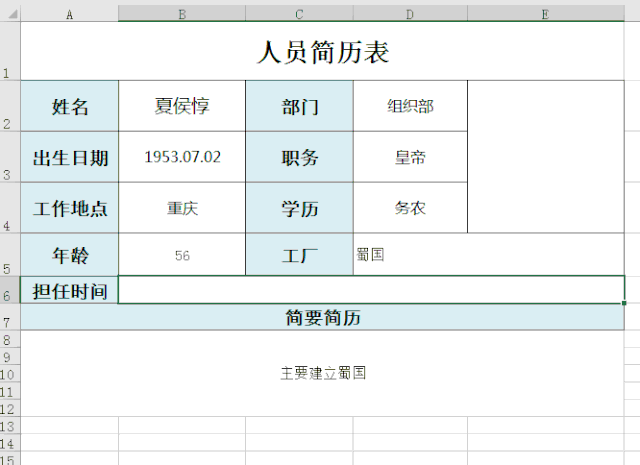Screen dimensions: 640x465
Task: Select row 2 header
Action: [x=10, y=106]
